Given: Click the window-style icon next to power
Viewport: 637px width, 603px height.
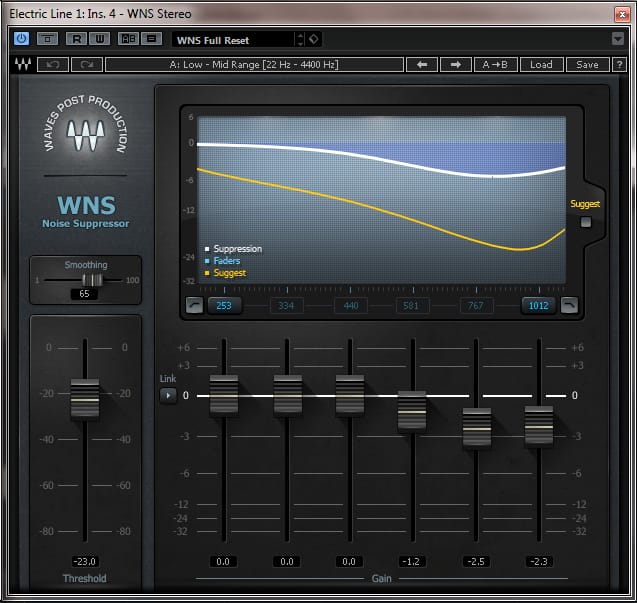Looking at the screenshot, I should pyautogui.click(x=47, y=39).
